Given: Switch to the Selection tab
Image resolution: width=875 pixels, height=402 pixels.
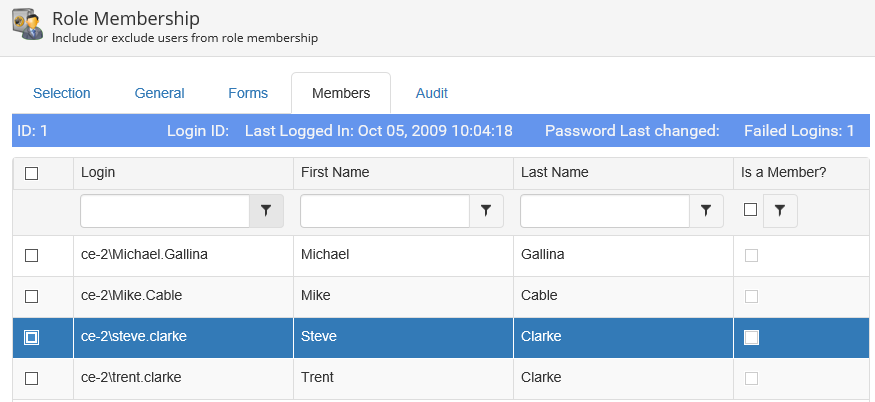Looking at the screenshot, I should coord(62,93).
